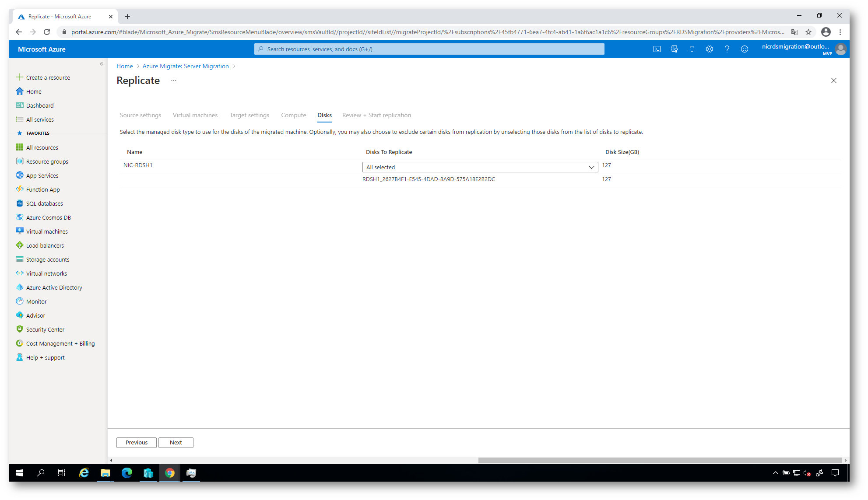Click Next button
The width and height of the screenshot is (868, 500).
[x=176, y=442]
